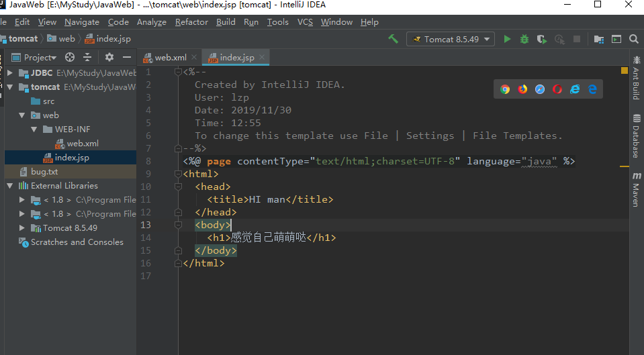Open the page in Firefox browser icon
This screenshot has height=355, width=644.
coord(522,89)
